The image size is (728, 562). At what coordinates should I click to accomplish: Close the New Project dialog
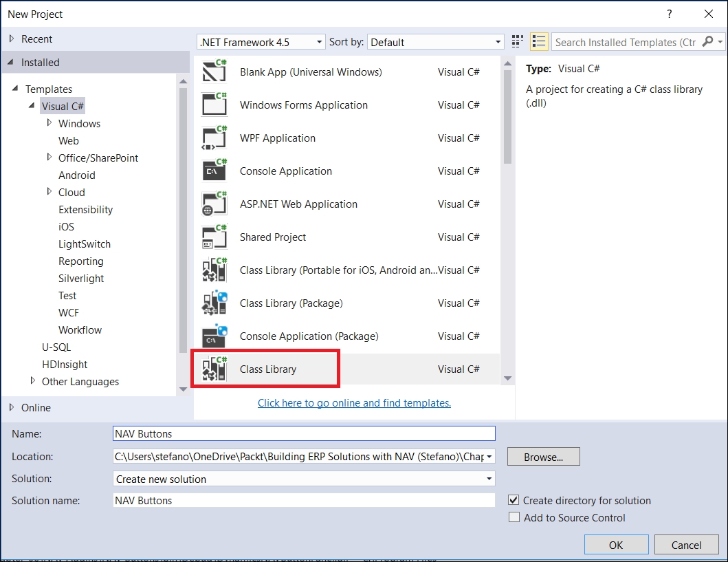click(709, 14)
